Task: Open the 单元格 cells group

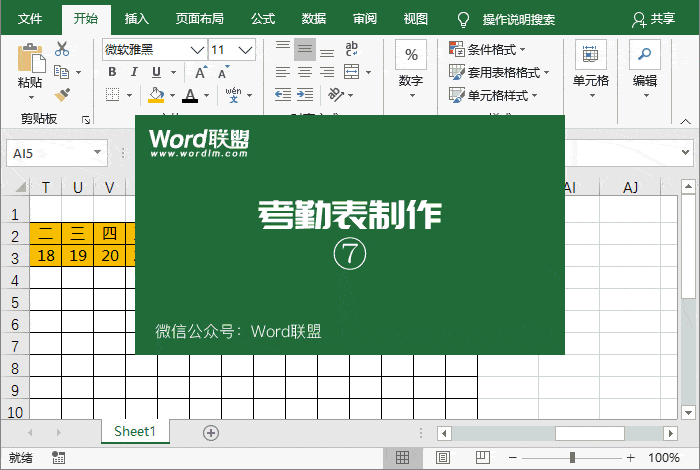Action: tap(591, 69)
